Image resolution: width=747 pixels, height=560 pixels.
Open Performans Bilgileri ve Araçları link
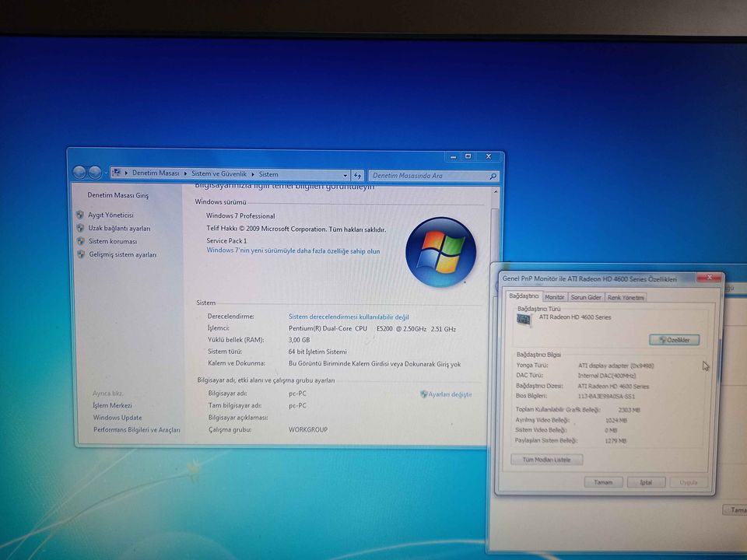click(137, 430)
